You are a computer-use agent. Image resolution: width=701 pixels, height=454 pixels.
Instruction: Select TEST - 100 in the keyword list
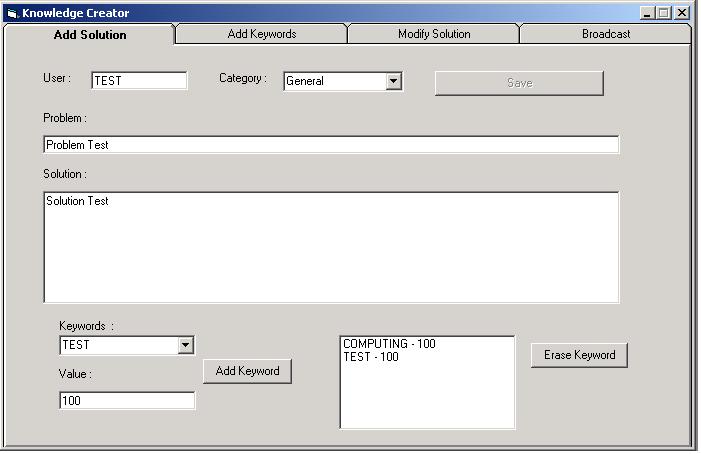(x=371, y=357)
